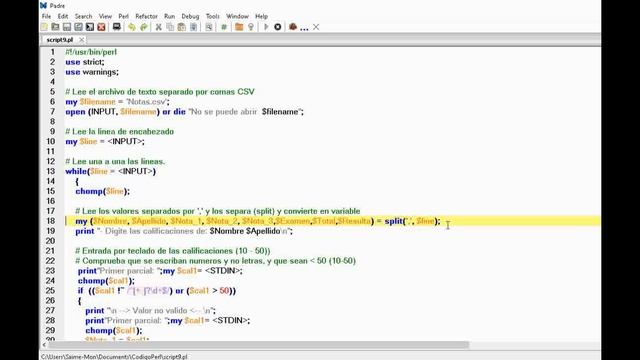Click comment 'Lee una a una las lineas.'
This screenshot has height=360, width=640.
pos(115,161)
